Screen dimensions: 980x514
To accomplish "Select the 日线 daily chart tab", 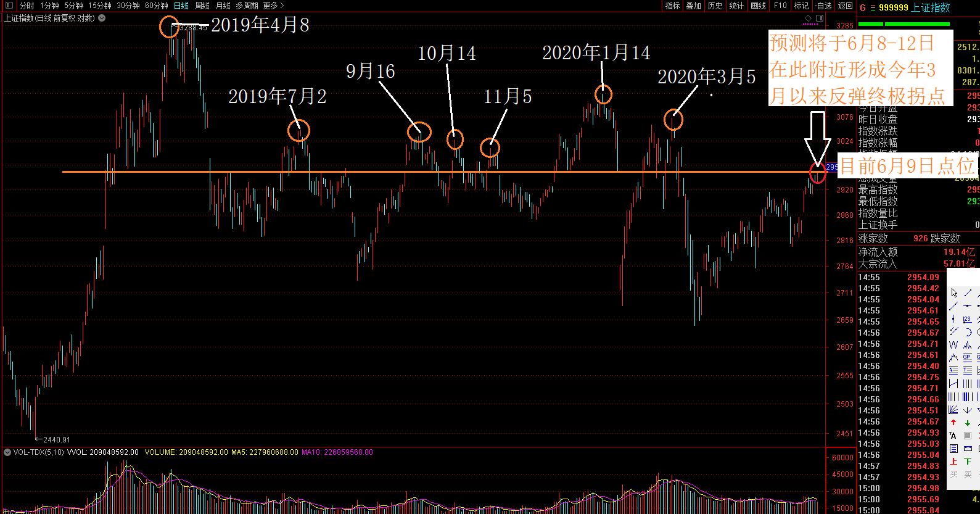I will point(181,6).
